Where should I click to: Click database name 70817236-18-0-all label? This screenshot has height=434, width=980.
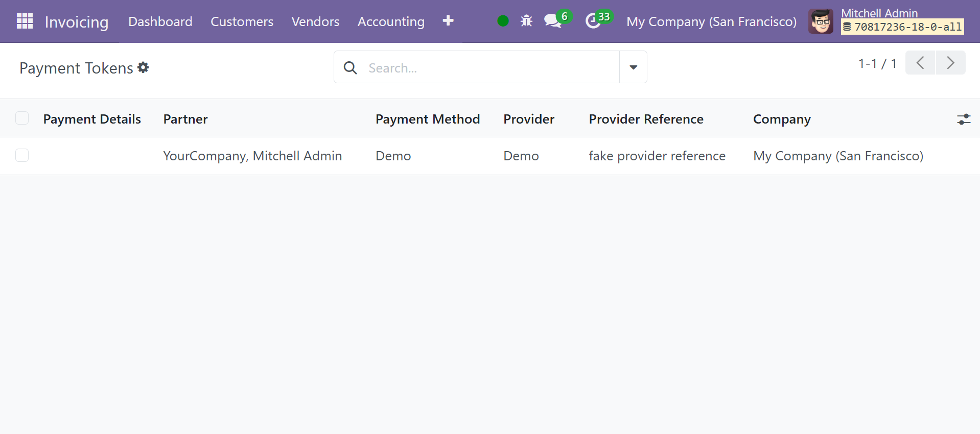tap(902, 27)
